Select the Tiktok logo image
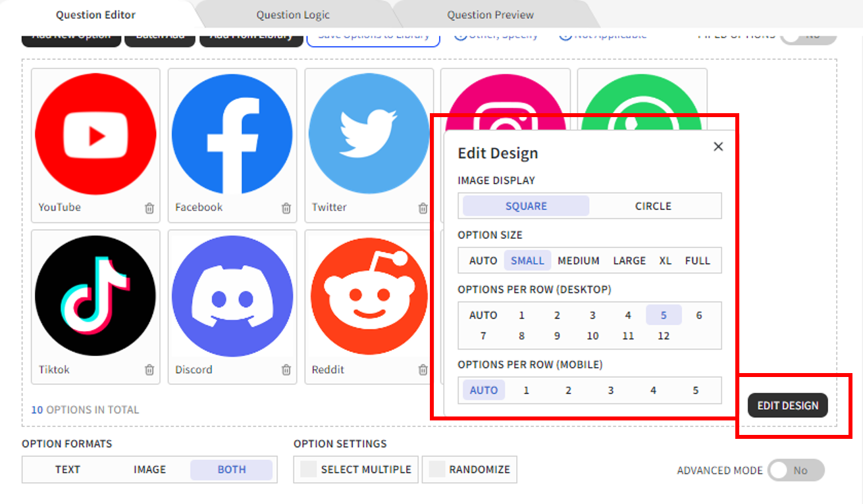The height and width of the screenshot is (504, 863). point(95,295)
